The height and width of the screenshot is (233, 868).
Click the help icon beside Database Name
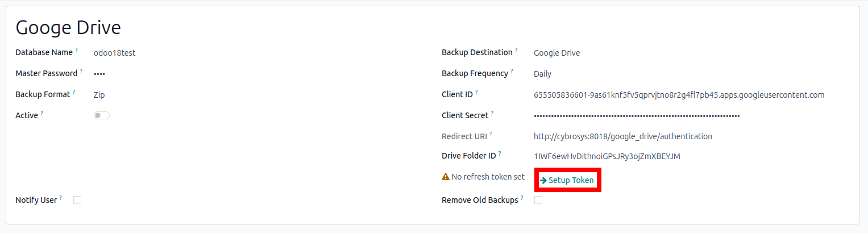(x=76, y=50)
